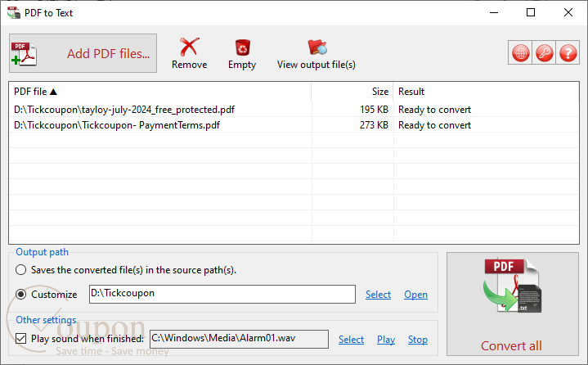Click the Alarm01.wav sound path field
This screenshot has height=365, width=588.
point(240,339)
